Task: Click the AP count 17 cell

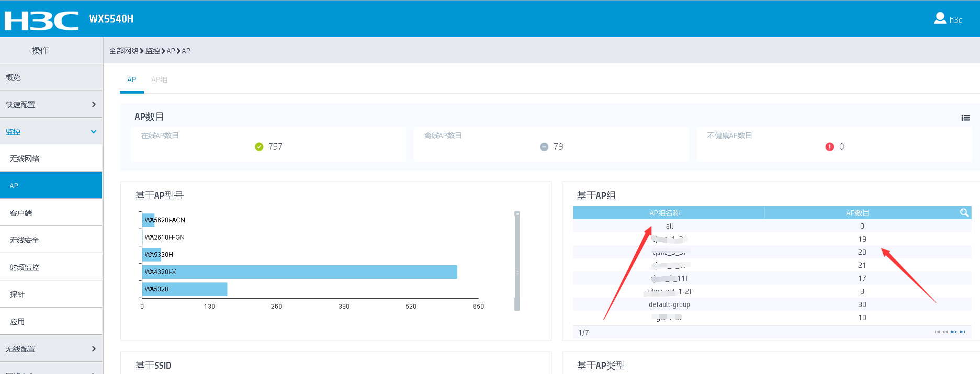Action: click(x=862, y=278)
